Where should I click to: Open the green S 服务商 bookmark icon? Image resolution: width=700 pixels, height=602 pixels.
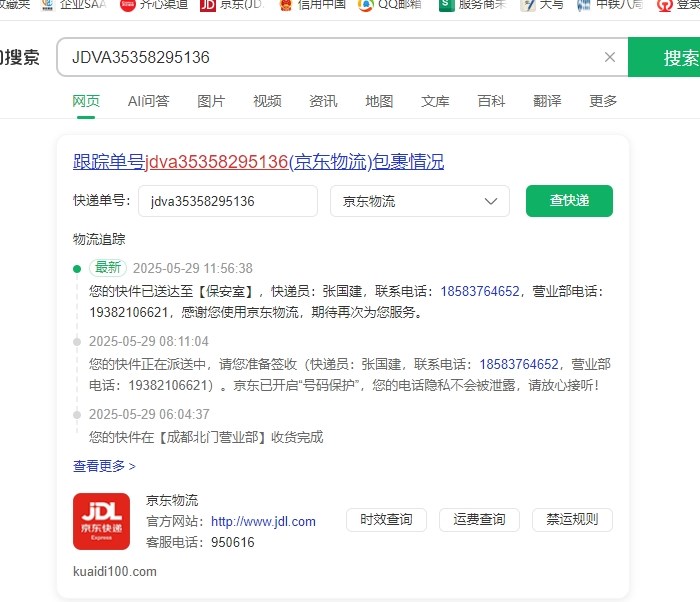tap(446, 5)
